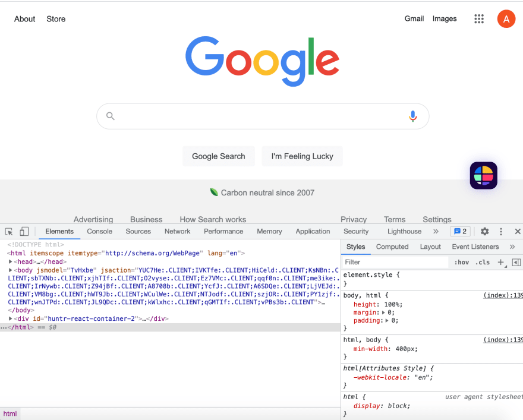Viewport: 523px width, 420px height.
Task: Close the DevTools panel
Action: (518, 231)
